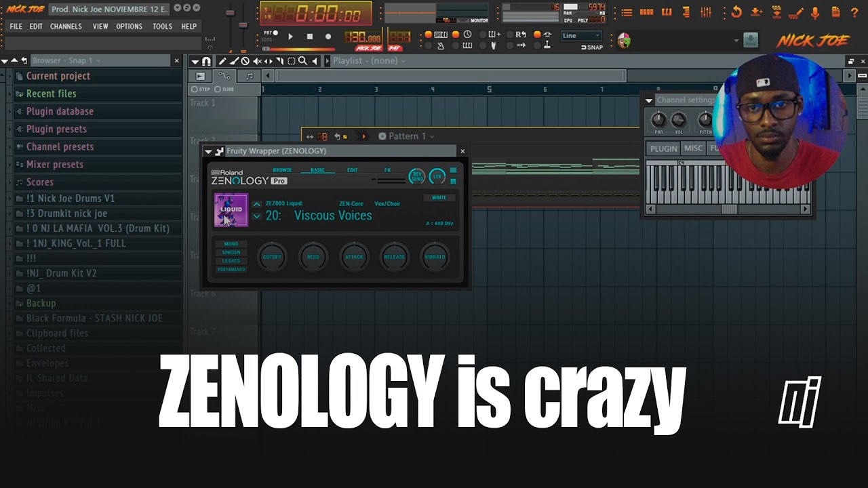Toggle the countdown before recording button
This screenshot has width=868, height=488.
(x=467, y=35)
